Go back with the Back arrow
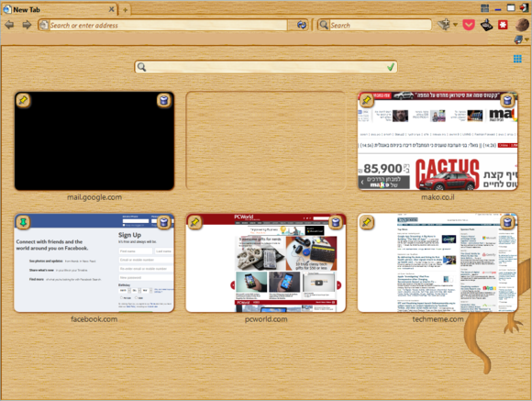The height and width of the screenshot is (401, 532). point(9,25)
